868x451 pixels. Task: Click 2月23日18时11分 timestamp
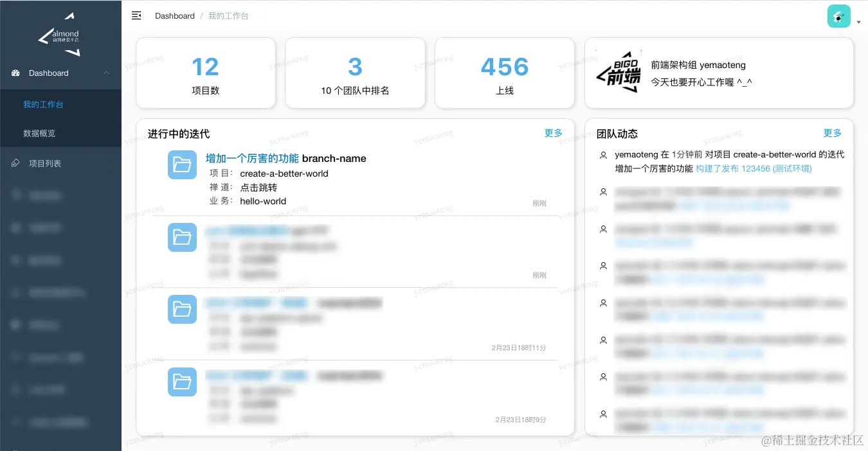[x=519, y=348]
